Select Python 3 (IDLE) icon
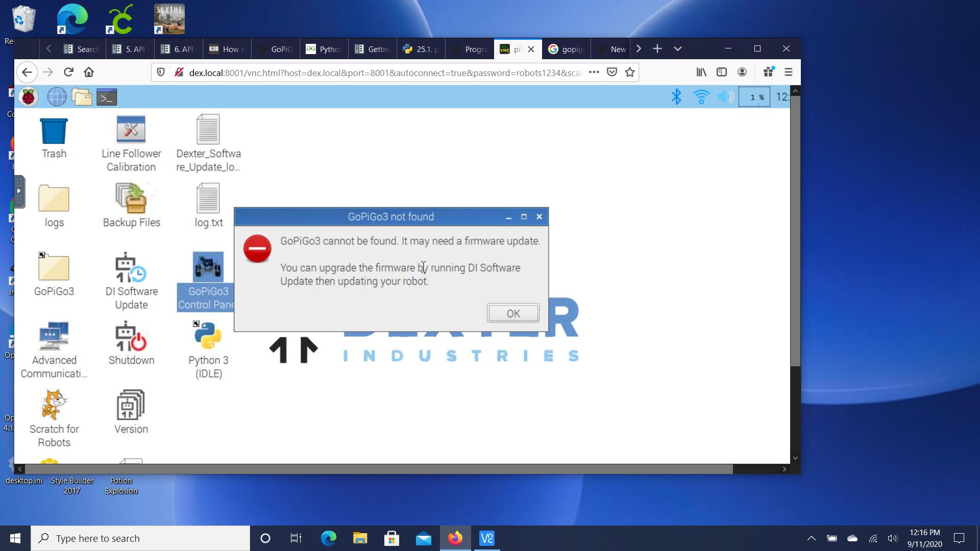980x551 pixels. point(208,351)
